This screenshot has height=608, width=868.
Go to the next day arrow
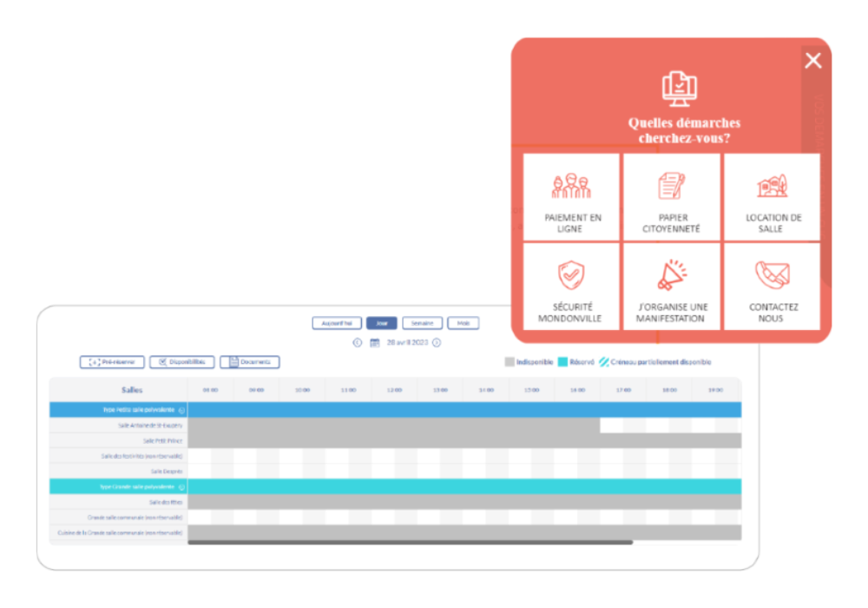437,343
